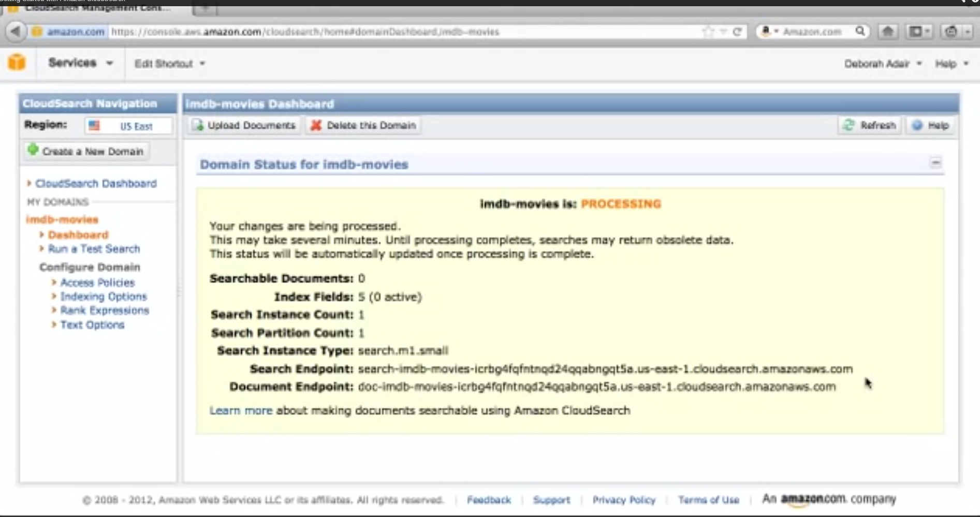Image resolution: width=980 pixels, height=517 pixels.
Task: Click Delete this Domain button
Action: pos(363,125)
